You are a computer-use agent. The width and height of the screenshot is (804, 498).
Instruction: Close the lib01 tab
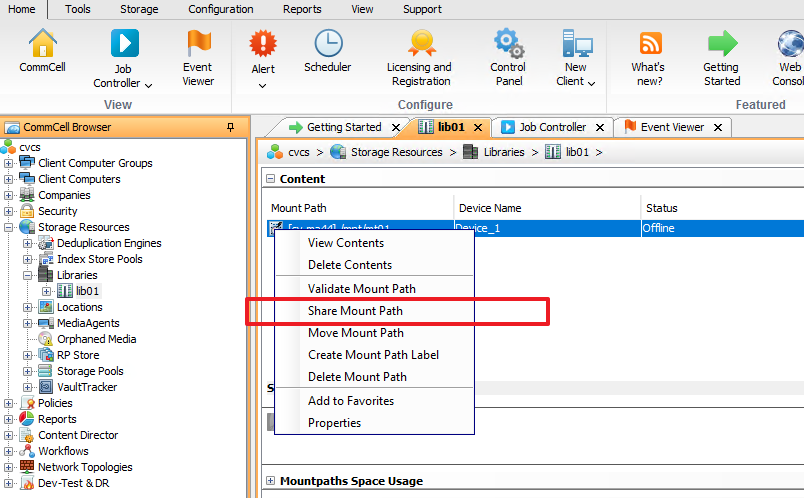click(x=478, y=127)
